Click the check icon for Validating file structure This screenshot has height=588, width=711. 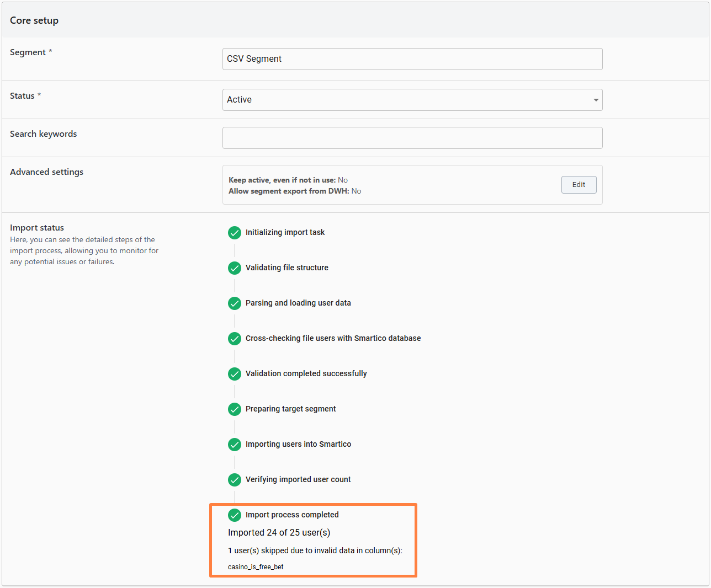[x=235, y=268]
